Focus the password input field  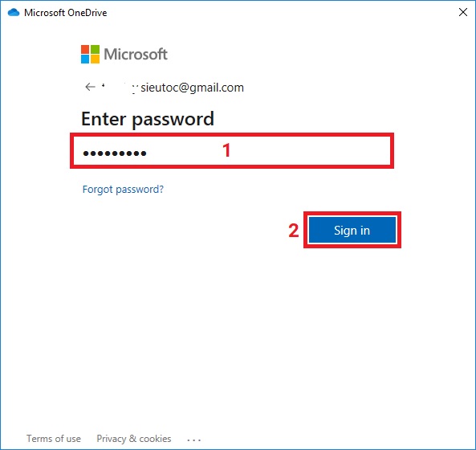(232, 151)
